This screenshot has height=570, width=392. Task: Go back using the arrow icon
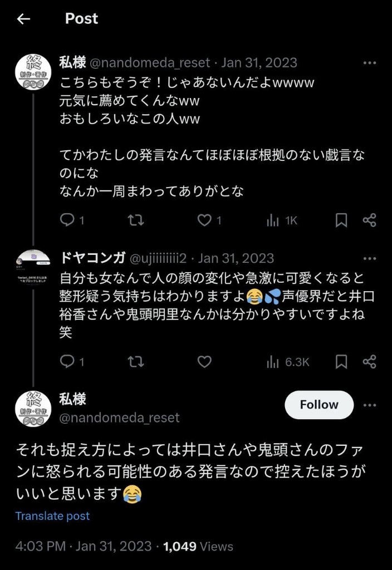tap(23, 19)
